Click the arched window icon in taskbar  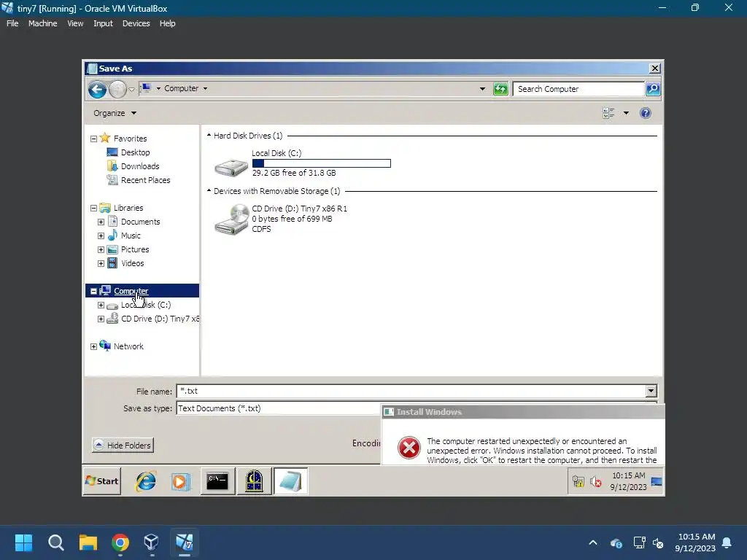pyautogui.click(x=255, y=481)
